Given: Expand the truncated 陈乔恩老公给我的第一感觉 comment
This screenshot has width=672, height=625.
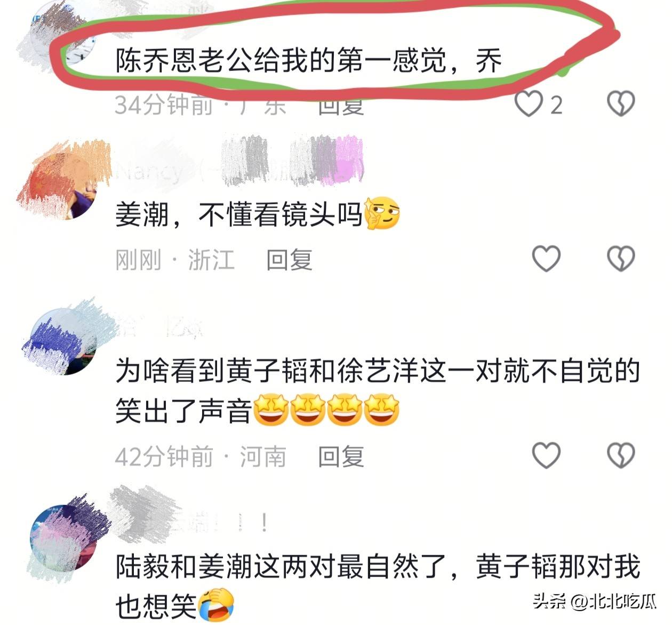Looking at the screenshot, I should 309,61.
